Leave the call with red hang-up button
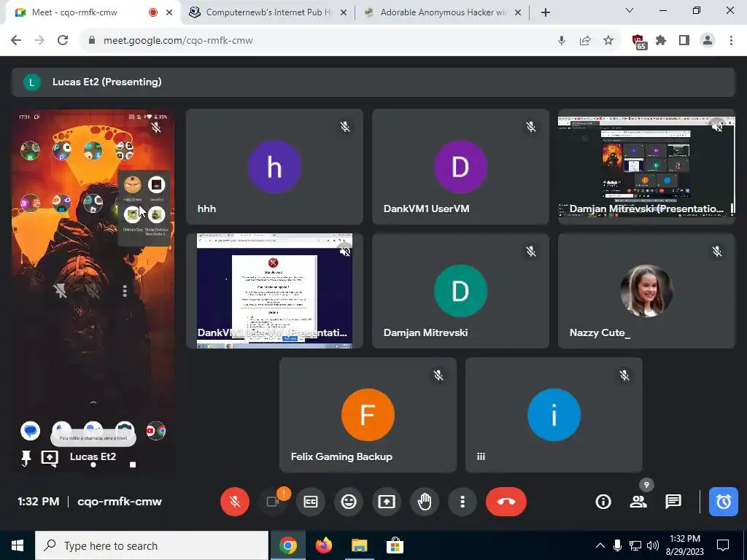 click(x=506, y=502)
